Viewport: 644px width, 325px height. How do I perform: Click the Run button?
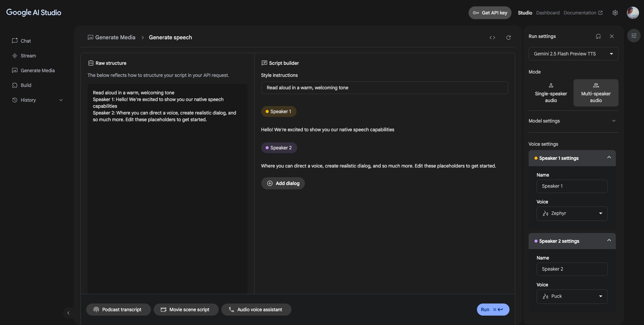tap(493, 310)
